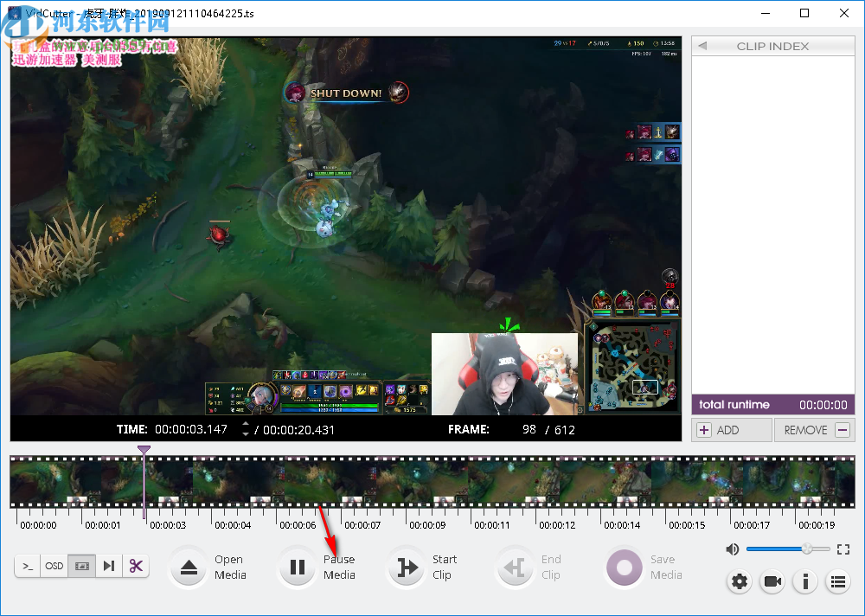Toggle timeline thumbnails filmstrip button
The height and width of the screenshot is (616, 865).
pos(81,566)
